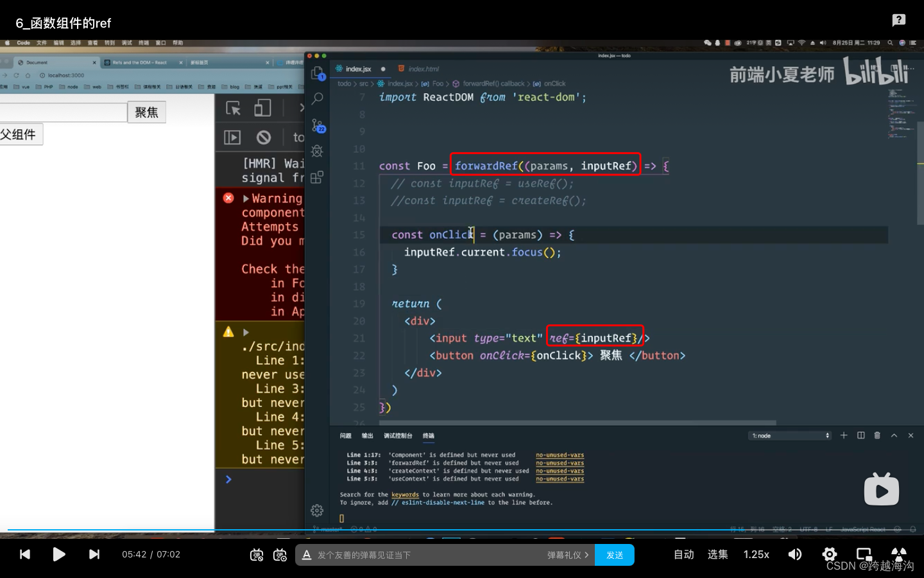This screenshot has width=924, height=578.
Task: Expand the yellow ./src warning entry
Action: click(246, 332)
